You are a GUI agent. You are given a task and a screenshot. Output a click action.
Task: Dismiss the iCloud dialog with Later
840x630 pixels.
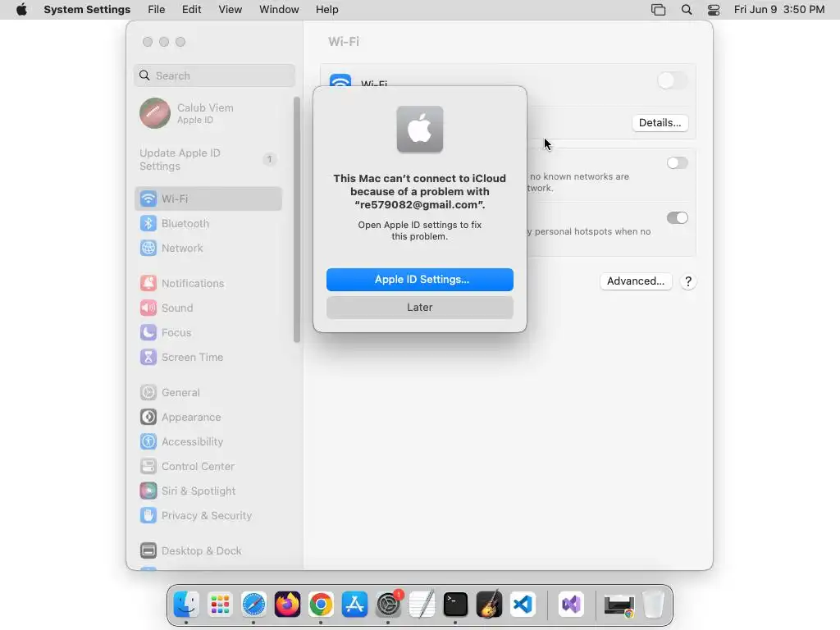click(419, 308)
